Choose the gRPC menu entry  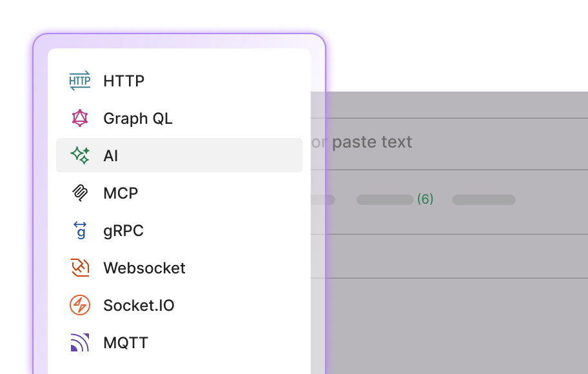click(123, 231)
